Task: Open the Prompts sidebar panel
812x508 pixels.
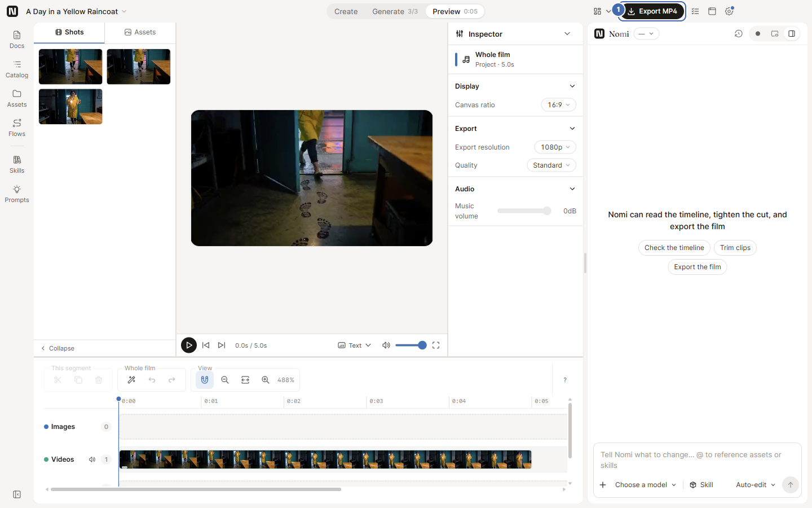Action: [x=17, y=194]
